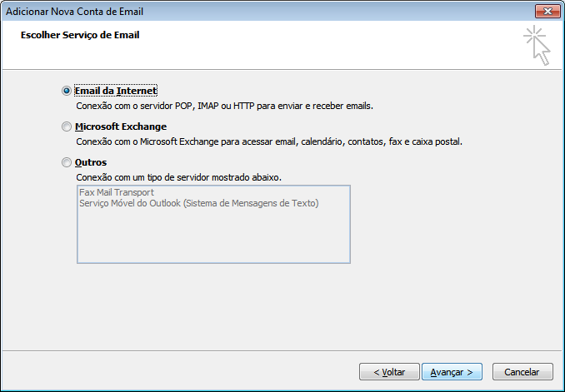Click the 'servidor mostrado abaixo' description text
This screenshot has height=392, width=565.
click(x=178, y=177)
